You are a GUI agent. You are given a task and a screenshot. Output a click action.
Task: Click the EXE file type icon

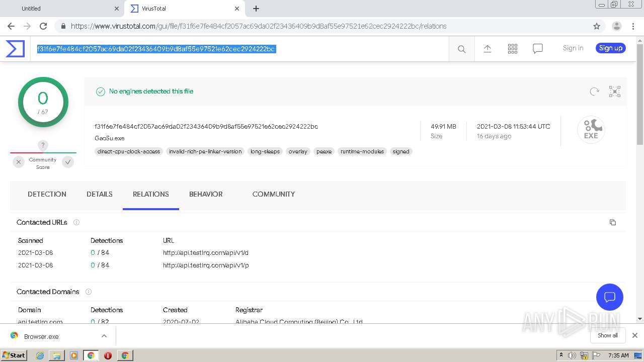591,130
